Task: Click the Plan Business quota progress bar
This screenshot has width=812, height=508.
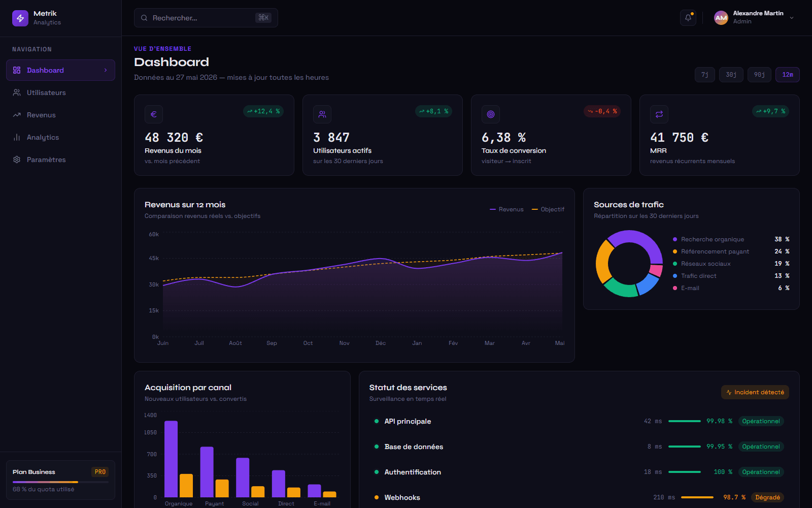Action: click(60, 482)
